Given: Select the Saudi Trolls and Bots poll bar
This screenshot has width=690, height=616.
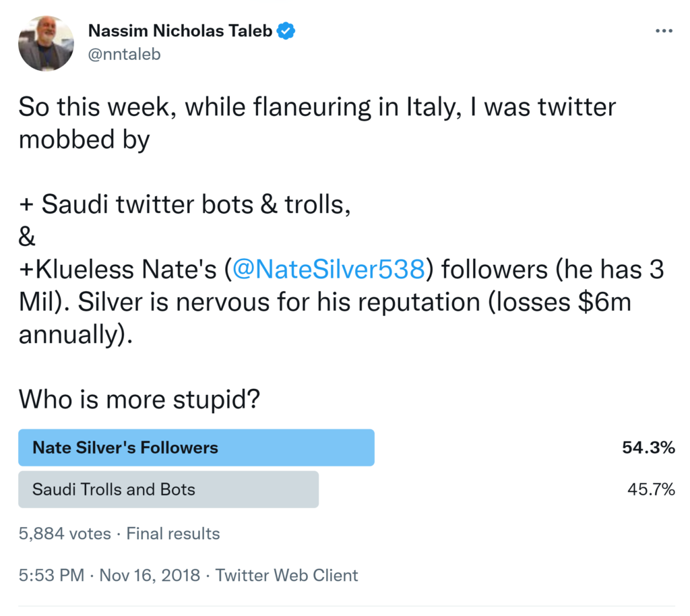Looking at the screenshot, I should [x=168, y=489].
